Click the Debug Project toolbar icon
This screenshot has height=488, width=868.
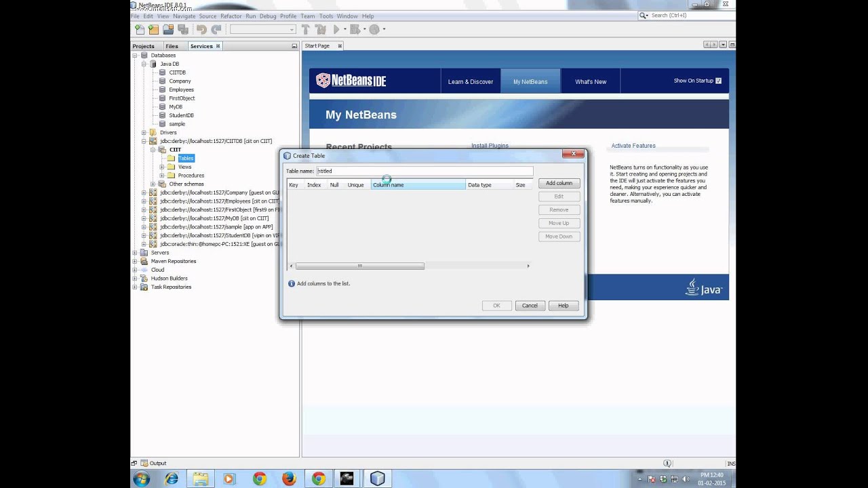354,29
